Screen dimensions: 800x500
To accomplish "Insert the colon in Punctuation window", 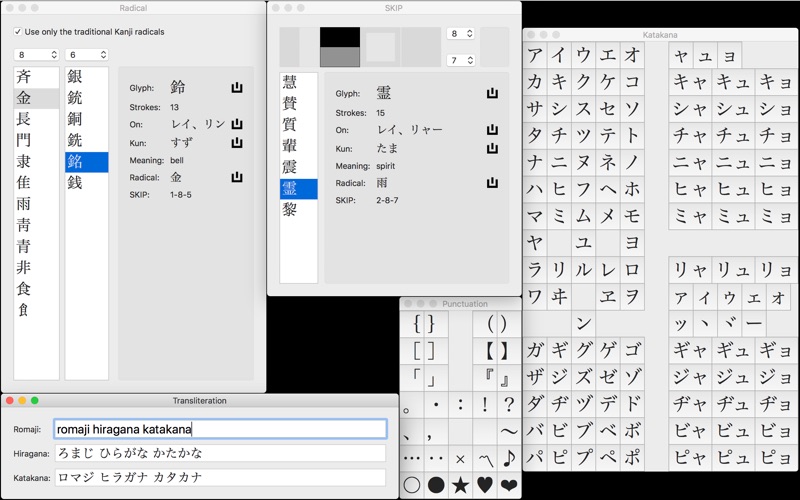I will pos(460,405).
